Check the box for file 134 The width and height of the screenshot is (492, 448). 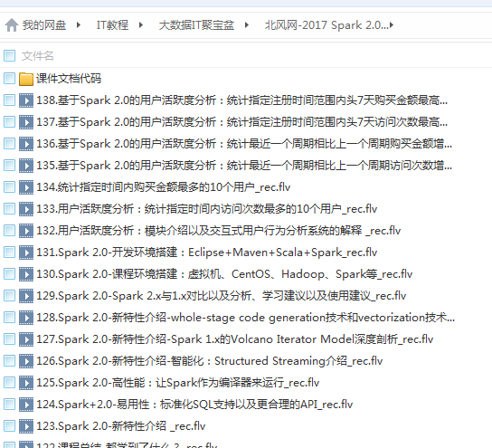click(9, 187)
